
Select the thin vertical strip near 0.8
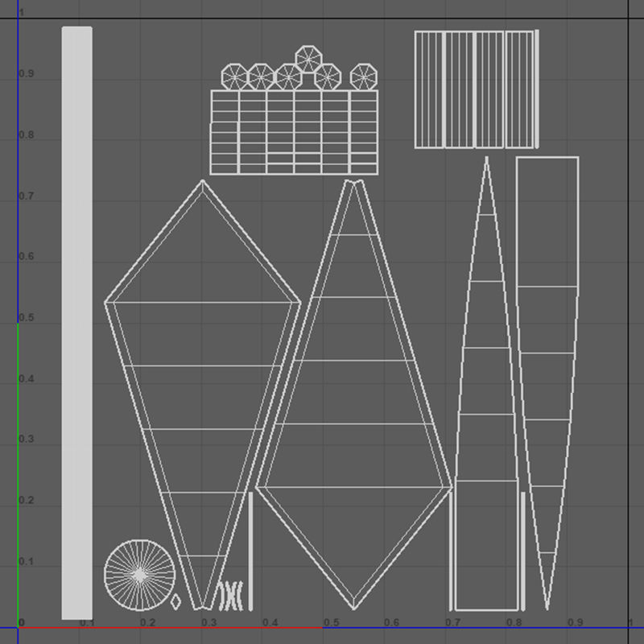pyautogui.click(x=522, y=551)
